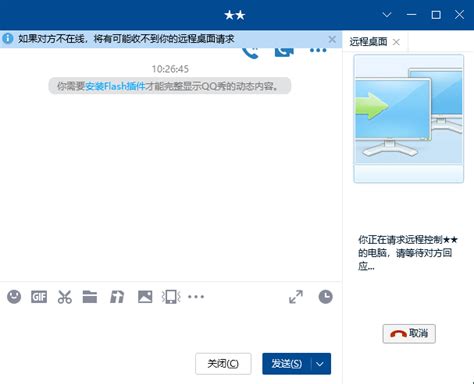The width and height of the screenshot is (474, 384).
Task: Open the emoji picker in the chat toolbar
Action: click(14, 297)
